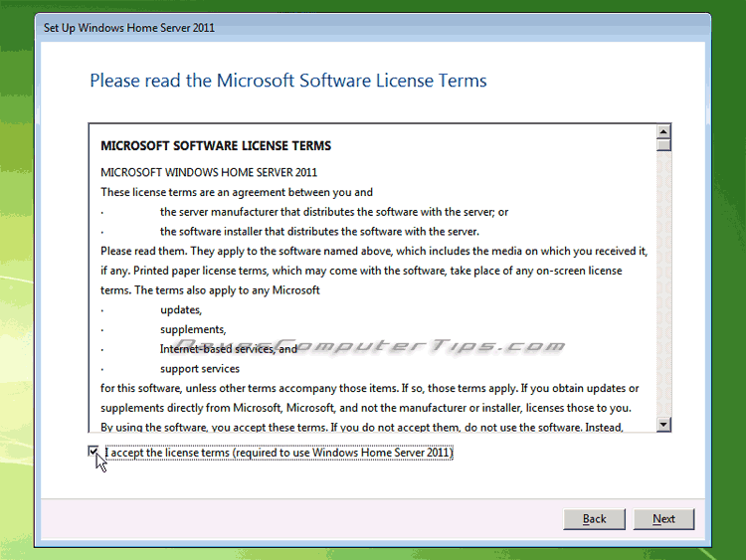Viewport: 746px width, 560px height.
Task: Click the 'supplements,' bullet text
Action: (x=193, y=329)
